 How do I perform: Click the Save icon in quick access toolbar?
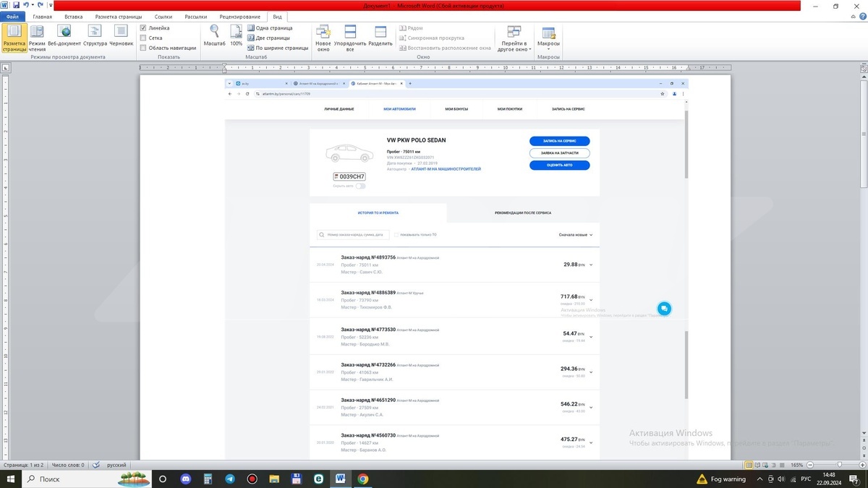[x=15, y=5]
